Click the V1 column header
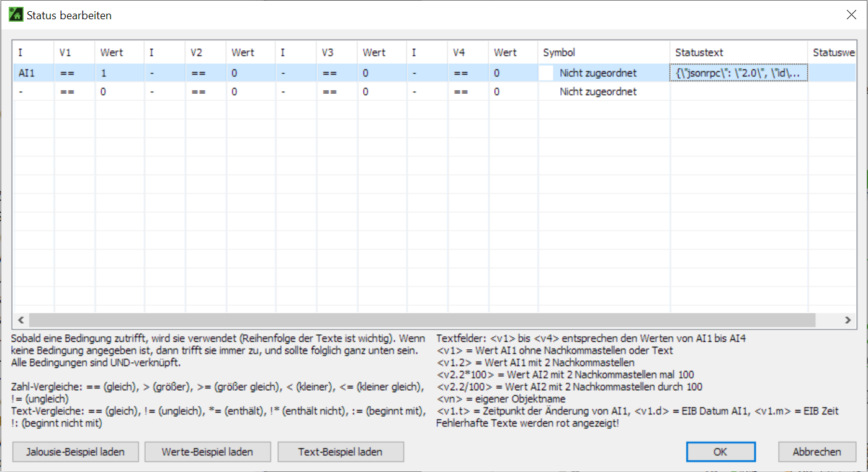The height and width of the screenshot is (472, 868). [74, 53]
